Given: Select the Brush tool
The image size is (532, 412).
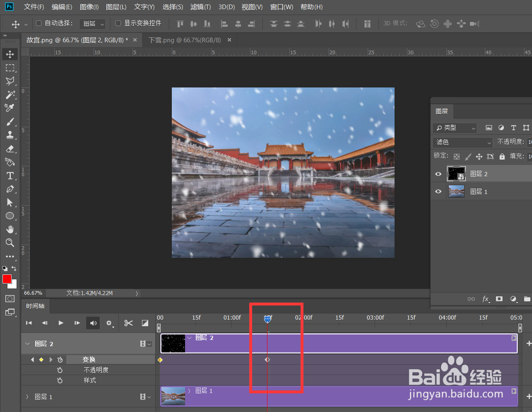Looking at the screenshot, I should (10, 121).
